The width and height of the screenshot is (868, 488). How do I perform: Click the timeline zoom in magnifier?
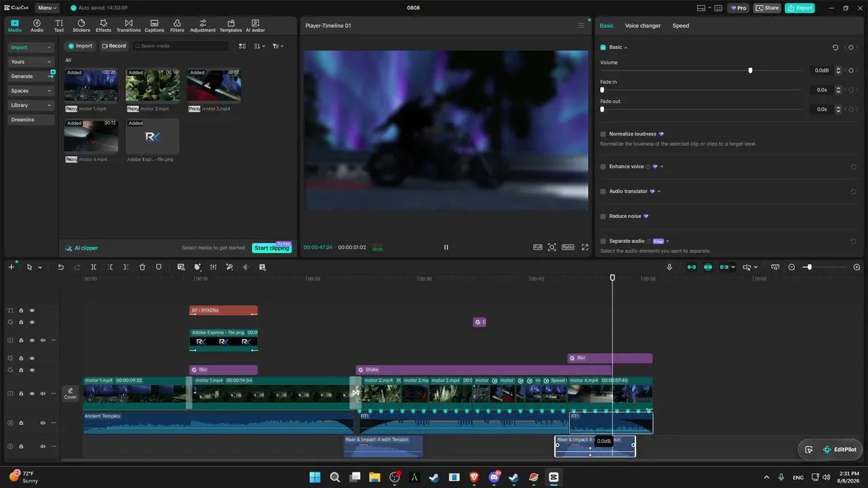pyautogui.click(x=856, y=267)
